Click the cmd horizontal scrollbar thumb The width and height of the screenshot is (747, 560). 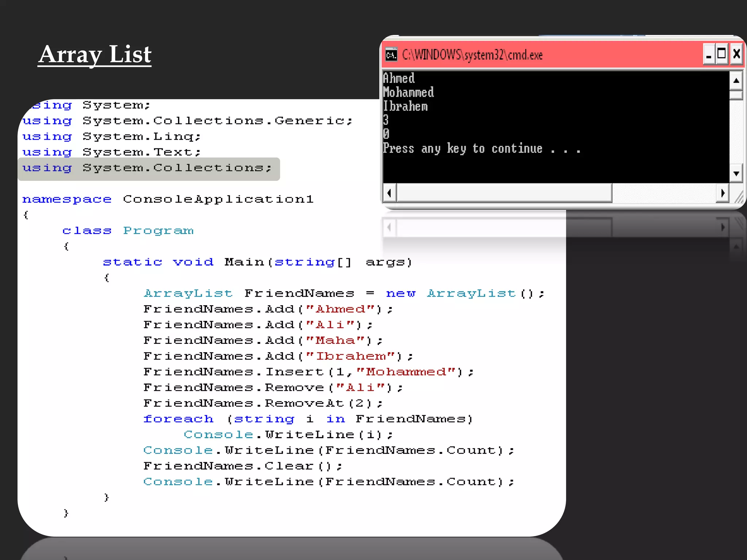click(504, 193)
